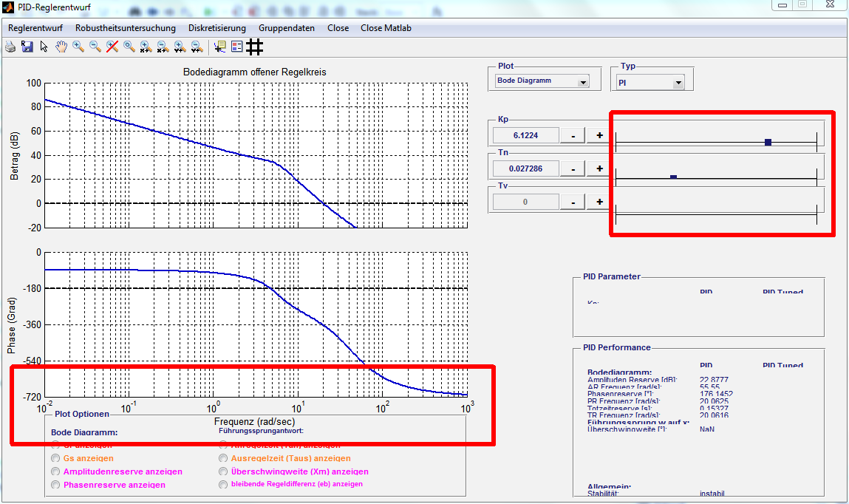The width and height of the screenshot is (849, 504).
Task: Click the Tn value input field
Action: coord(525,168)
